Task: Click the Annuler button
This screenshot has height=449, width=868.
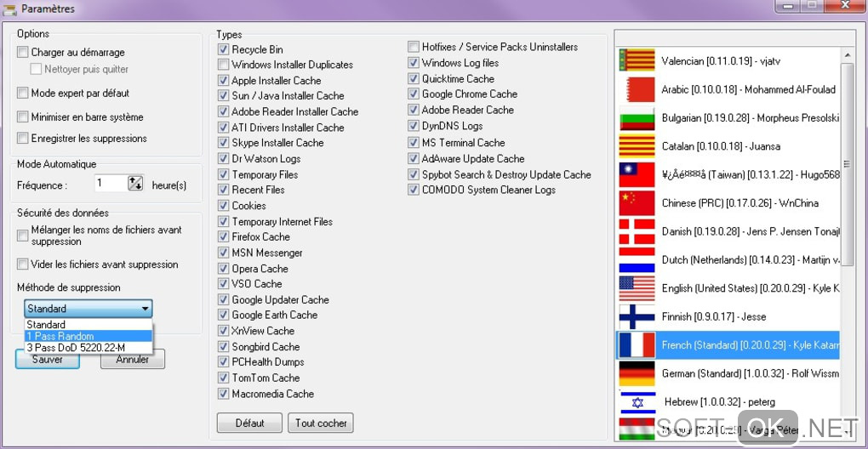Action: [133, 360]
